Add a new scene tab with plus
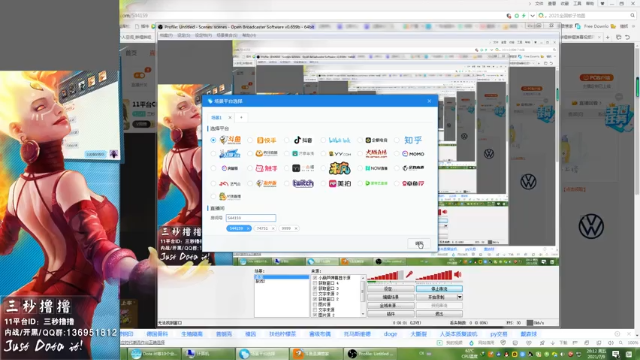 pos(241,118)
